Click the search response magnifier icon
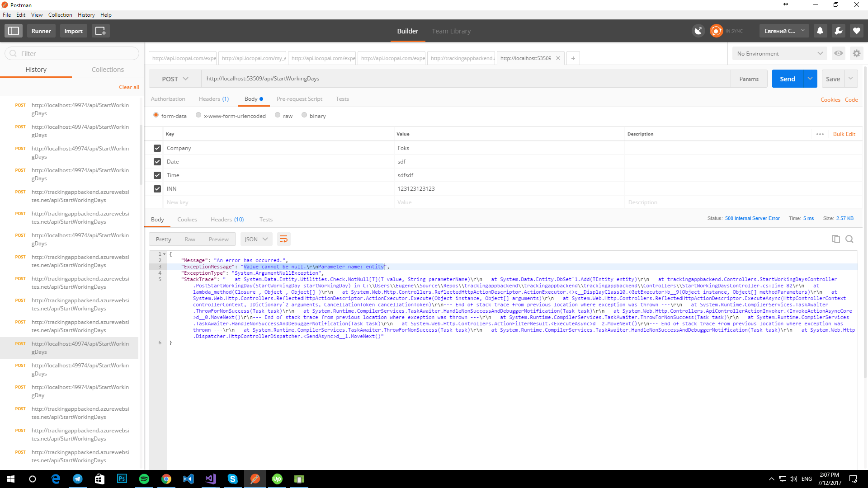Image resolution: width=868 pixels, height=488 pixels. 849,239
